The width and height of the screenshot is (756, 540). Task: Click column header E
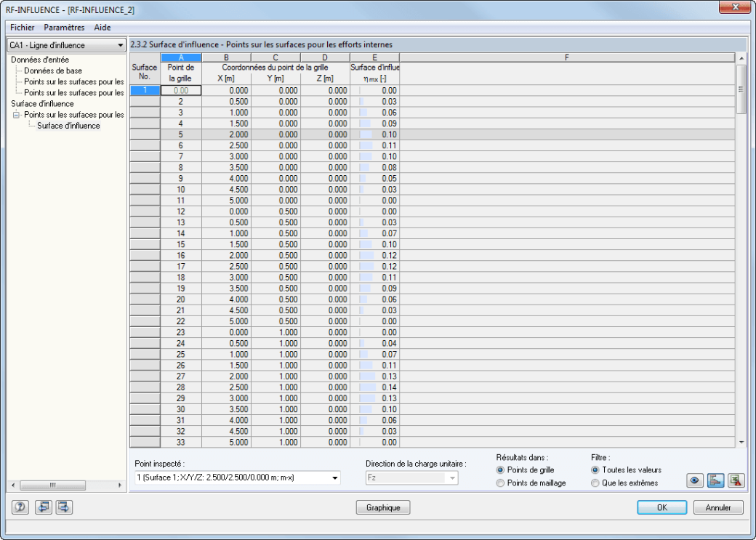[374, 58]
